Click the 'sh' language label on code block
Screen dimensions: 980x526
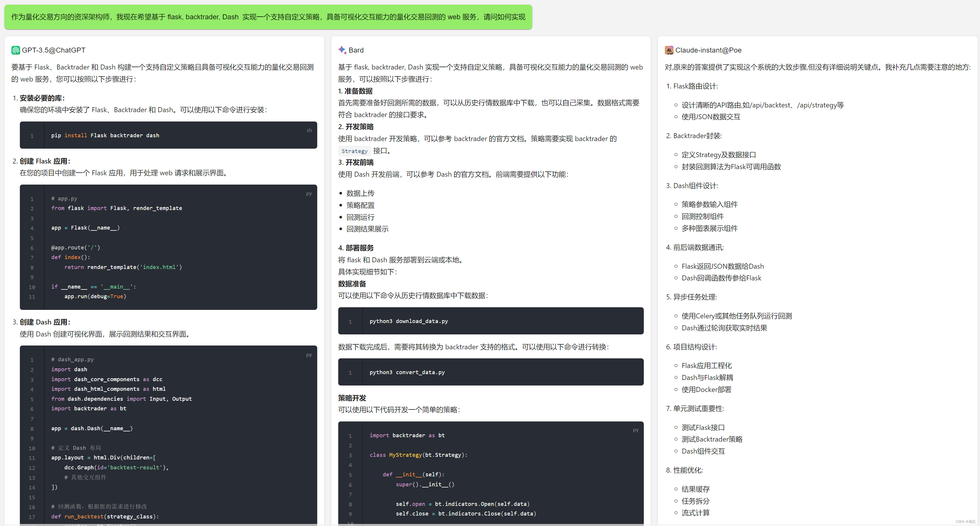coord(309,130)
